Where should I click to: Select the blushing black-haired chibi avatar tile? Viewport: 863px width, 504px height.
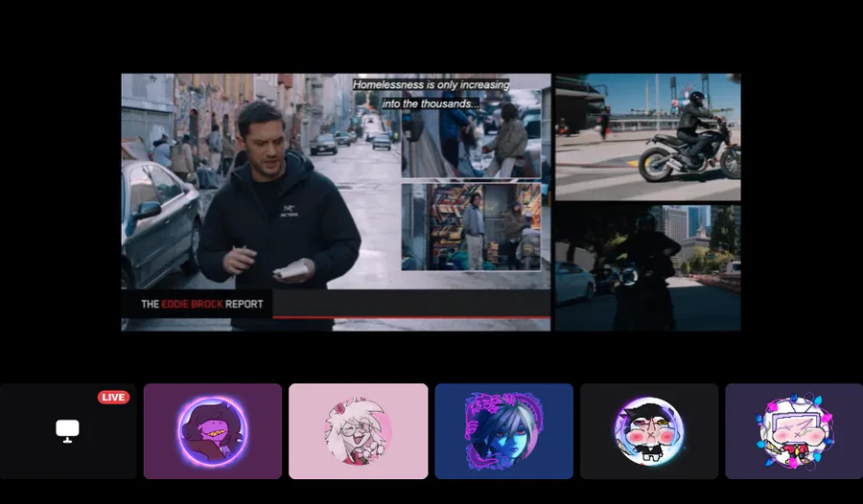(649, 431)
